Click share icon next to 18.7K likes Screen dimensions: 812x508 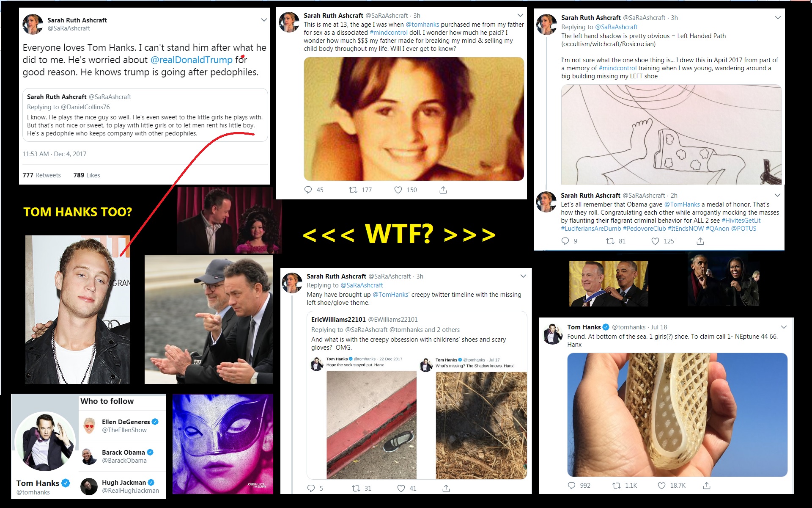point(707,486)
